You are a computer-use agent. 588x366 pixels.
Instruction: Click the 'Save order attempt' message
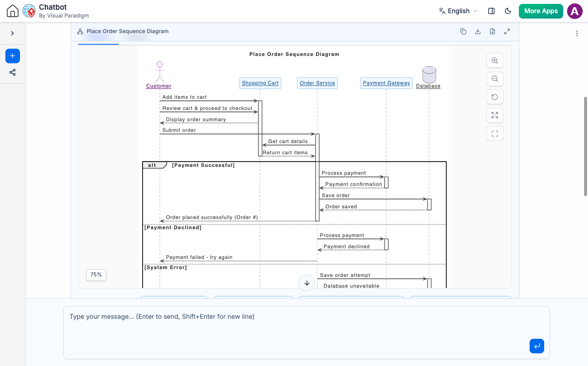345,275
